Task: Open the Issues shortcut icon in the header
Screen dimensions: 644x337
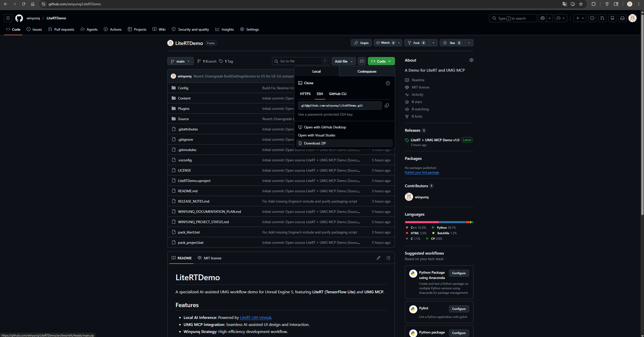Action: click(x=592, y=18)
